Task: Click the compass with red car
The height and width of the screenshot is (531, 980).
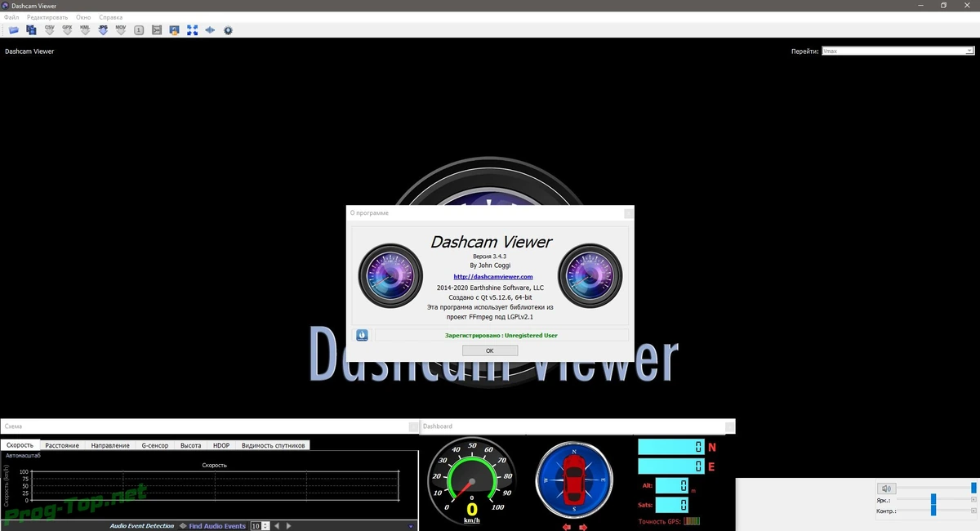Action: tap(574, 480)
